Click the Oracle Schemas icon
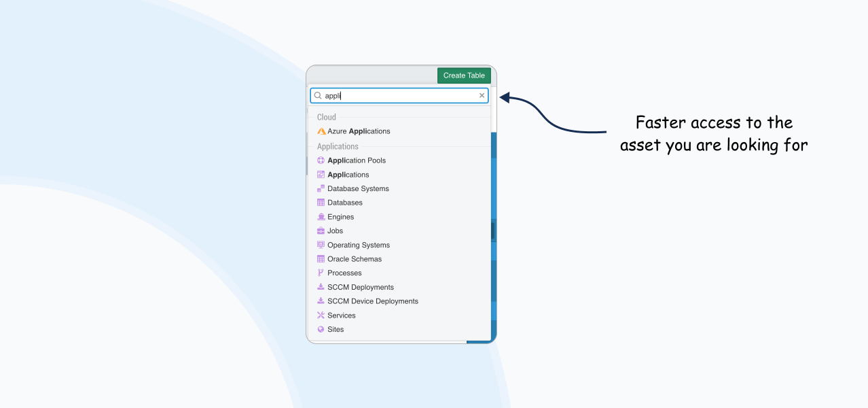Viewport: 868px width, 408px height. coord(321,259)
